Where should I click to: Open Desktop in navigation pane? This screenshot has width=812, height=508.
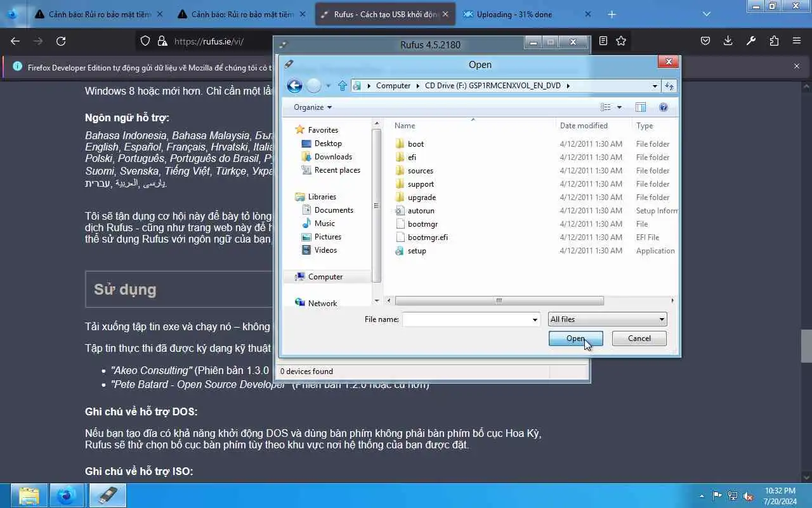pos(328,144)
